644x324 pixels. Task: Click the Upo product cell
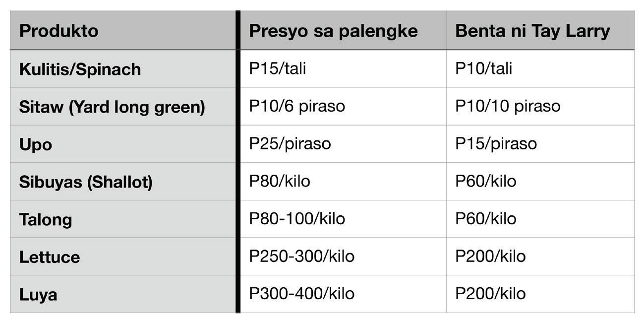123,144
